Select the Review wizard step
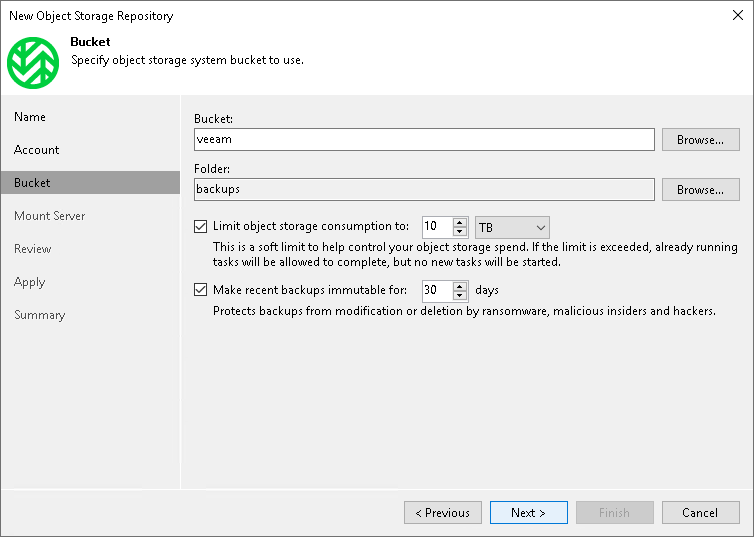Viewport: 754px width, 537px height. click(x=33, y=249)
